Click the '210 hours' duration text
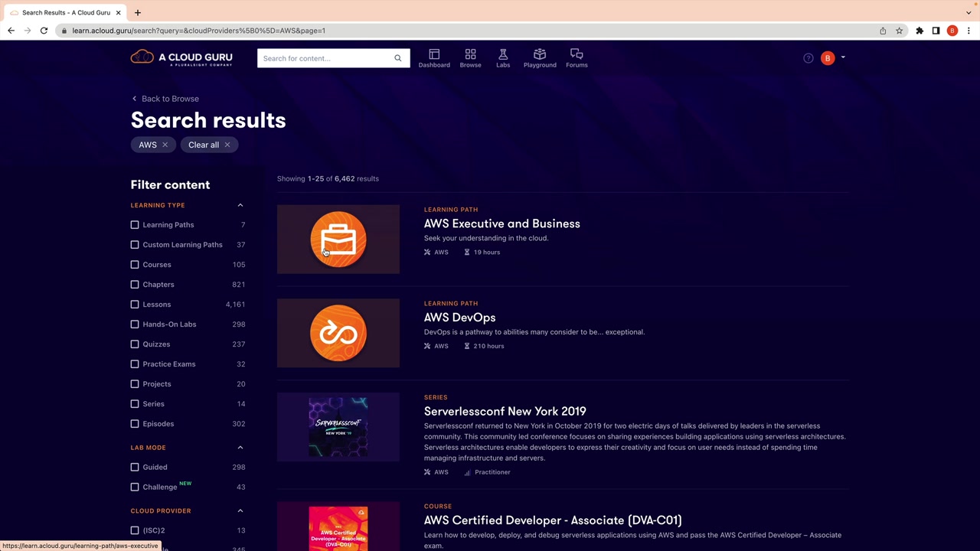Viewport: 980px width, 551px height. (488, 346)
